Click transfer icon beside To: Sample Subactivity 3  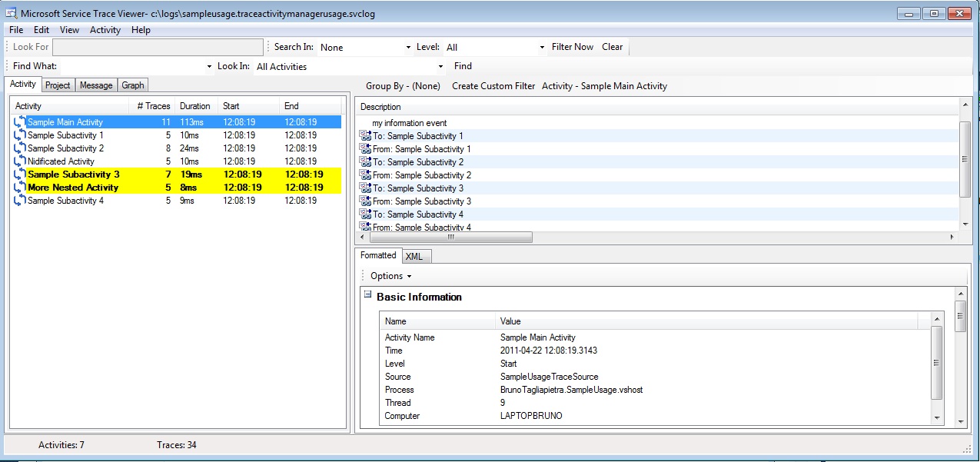365,188
